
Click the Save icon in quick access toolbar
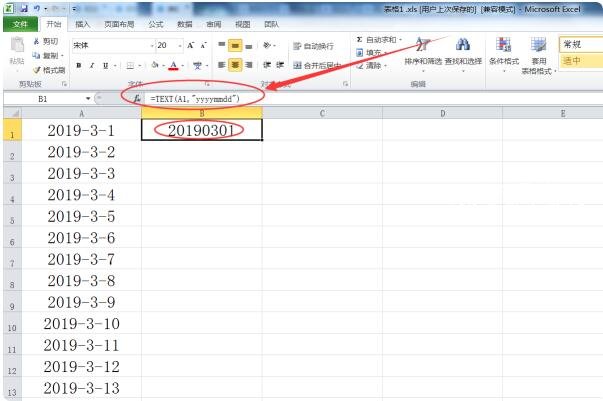point(22,7)
